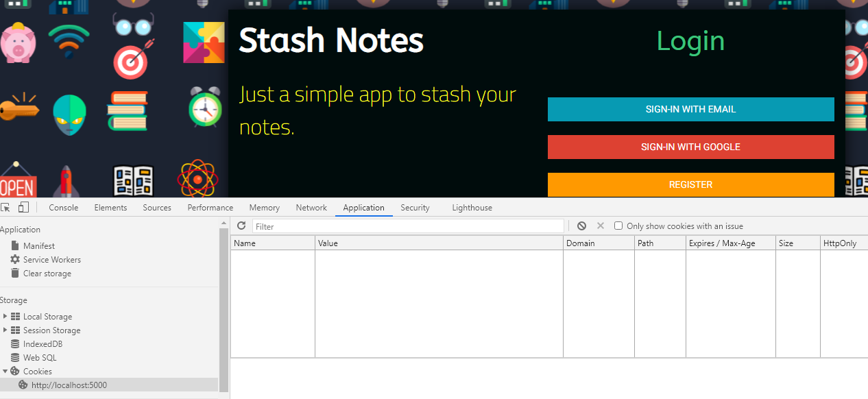
Task: Open the Manifest file icon entry
Action: click(x=15, y=245)
